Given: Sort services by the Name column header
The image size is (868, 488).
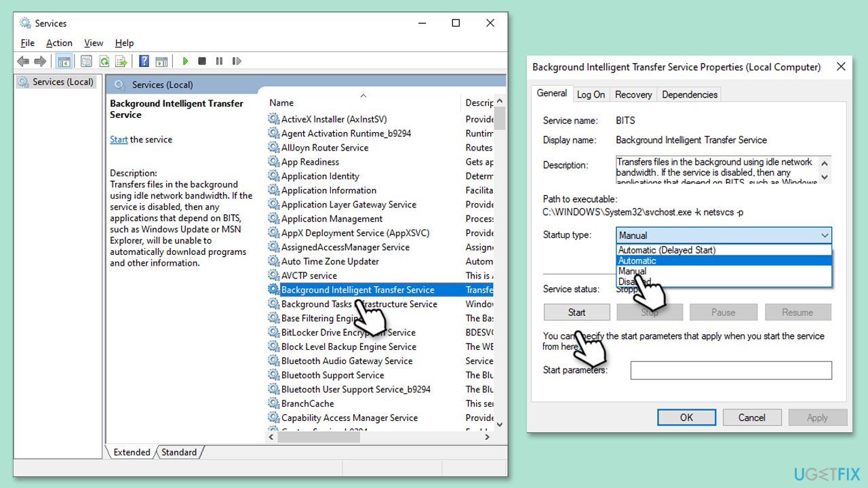Looking at the screenshot, I should (x=363, y=102).
